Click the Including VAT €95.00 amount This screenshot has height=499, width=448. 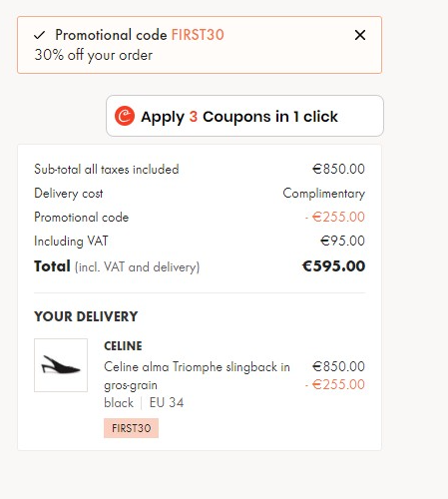click(x=342, y=241)
